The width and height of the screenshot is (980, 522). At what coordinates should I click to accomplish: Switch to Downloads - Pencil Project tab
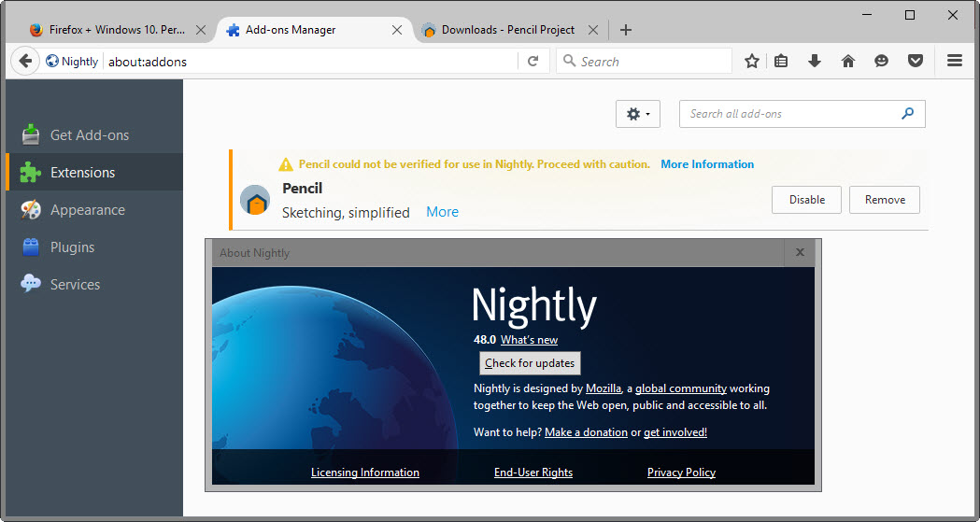coord(508,30)
